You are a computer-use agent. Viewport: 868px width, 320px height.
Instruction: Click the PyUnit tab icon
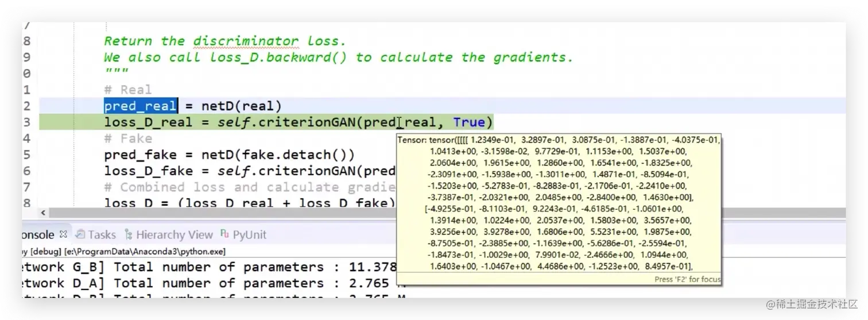224,234
